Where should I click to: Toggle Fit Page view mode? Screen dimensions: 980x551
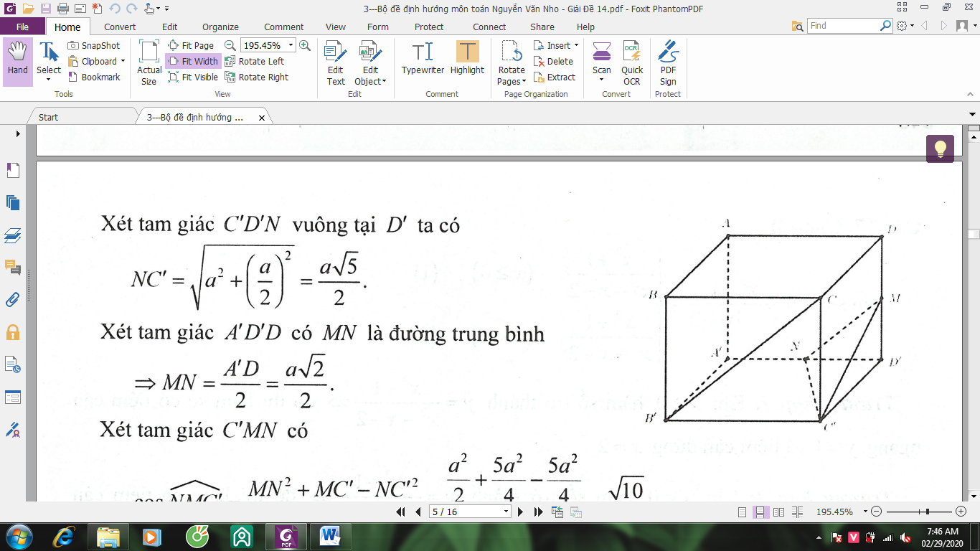pyautogui.click(x=191, y=45)
